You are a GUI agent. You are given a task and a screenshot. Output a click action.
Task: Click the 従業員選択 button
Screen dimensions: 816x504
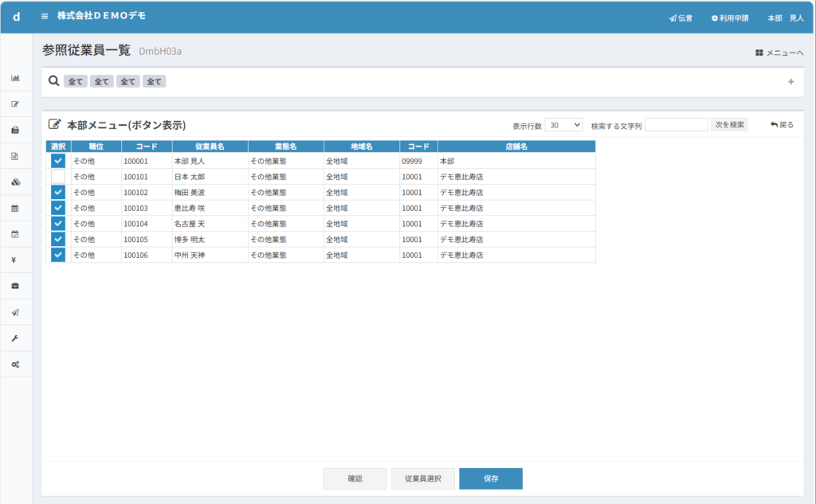tap(422, 479)
